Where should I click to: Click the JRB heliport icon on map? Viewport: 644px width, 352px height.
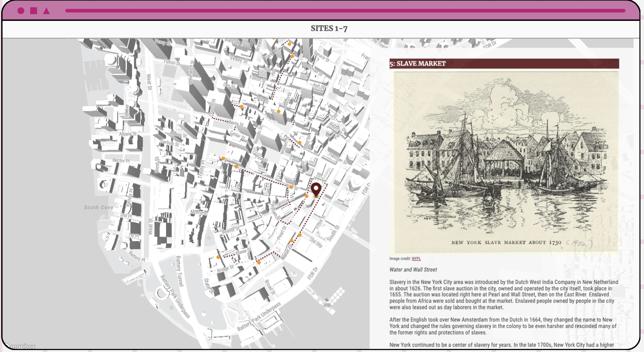326,299
